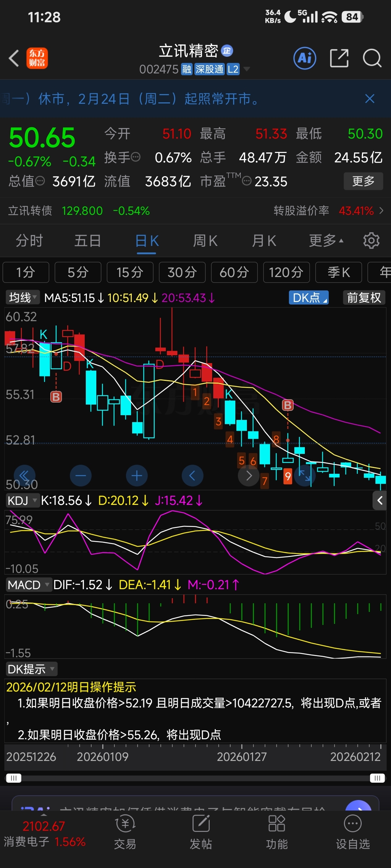The image size is (391, 868).
Task: Switch to the 月K tab
Action: click(x=264, y=241)
